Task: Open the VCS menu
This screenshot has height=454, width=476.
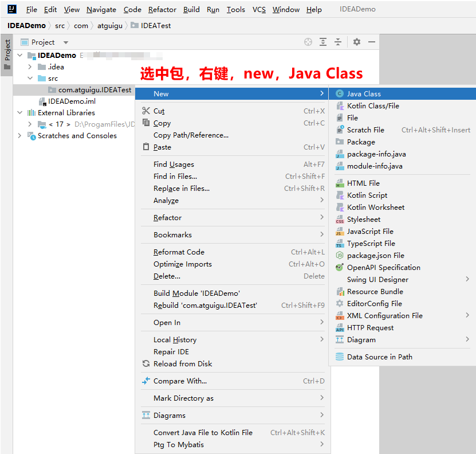Action: tap(259, 9)
